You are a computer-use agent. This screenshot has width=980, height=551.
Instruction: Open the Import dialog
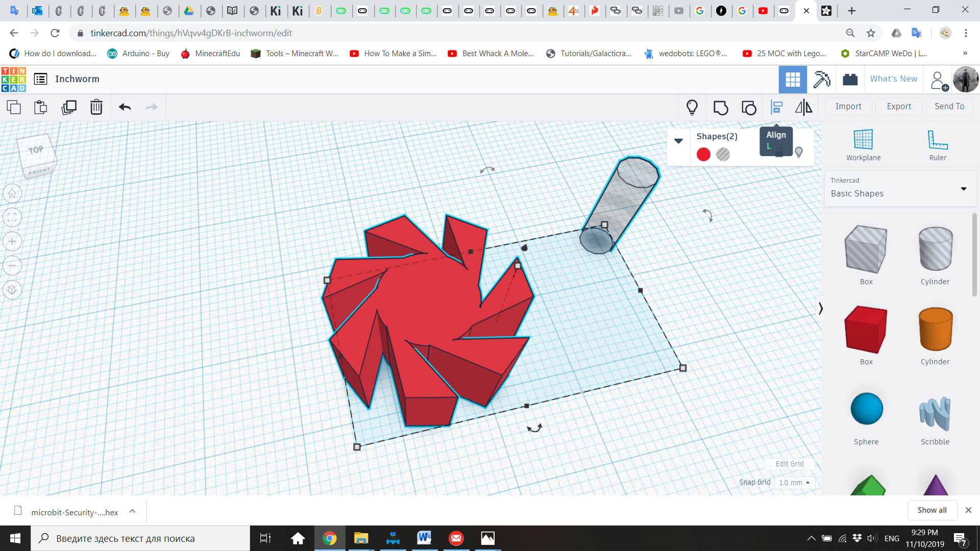[848, 106]
